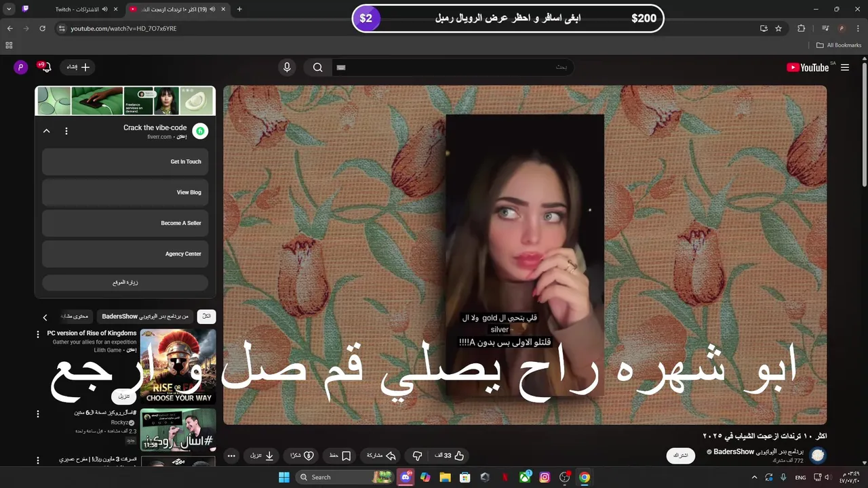
Task: Click the address bar URL
Action: pyautogui.click(x=123, y=28)
